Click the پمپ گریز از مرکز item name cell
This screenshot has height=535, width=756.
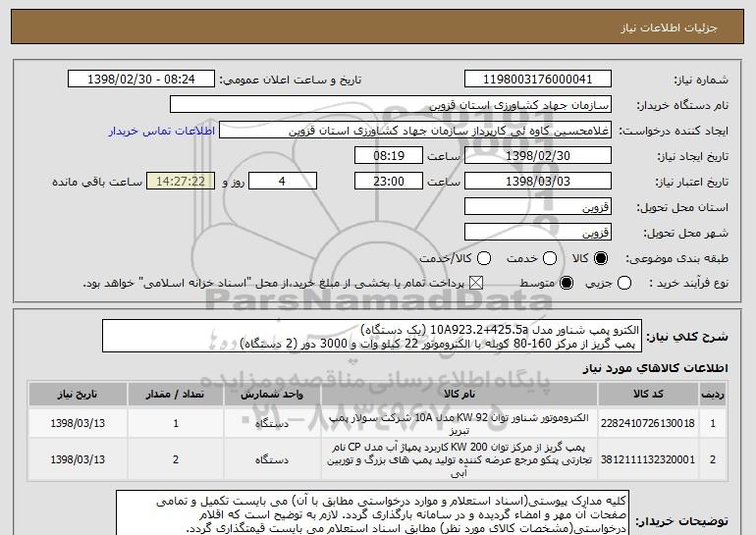pyautogui.click(x=459, y=459)
